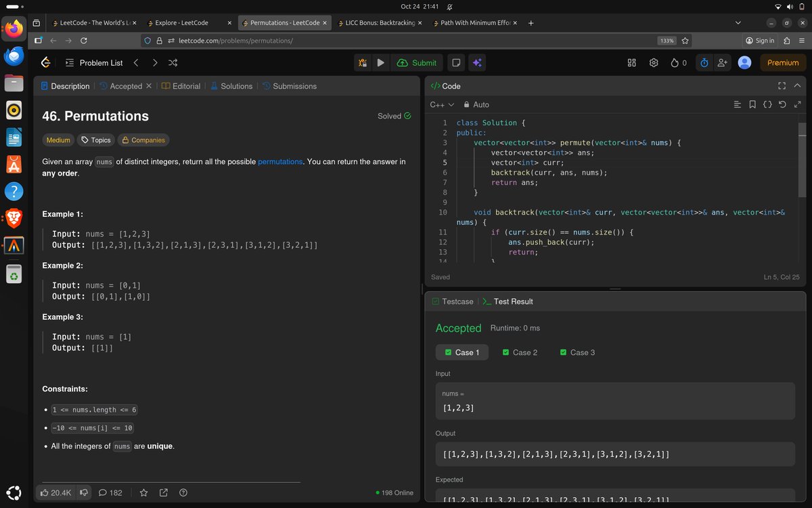812x508 pixels.
Task: Open LeetCode settings gear icon
Action: 654,63
